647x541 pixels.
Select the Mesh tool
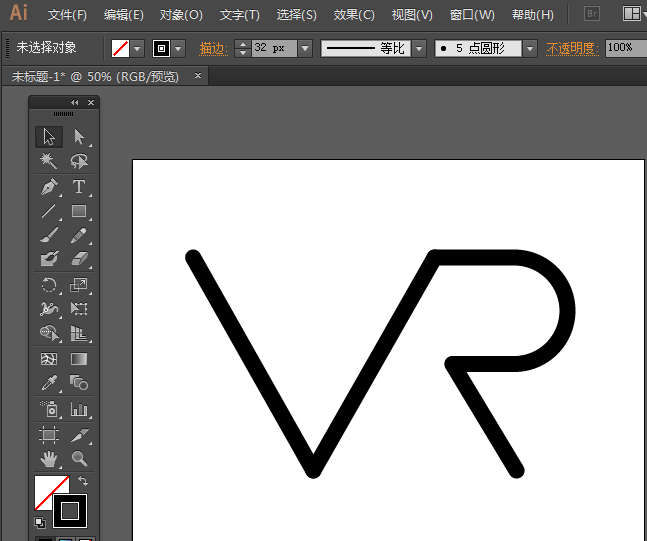(49, 359)
